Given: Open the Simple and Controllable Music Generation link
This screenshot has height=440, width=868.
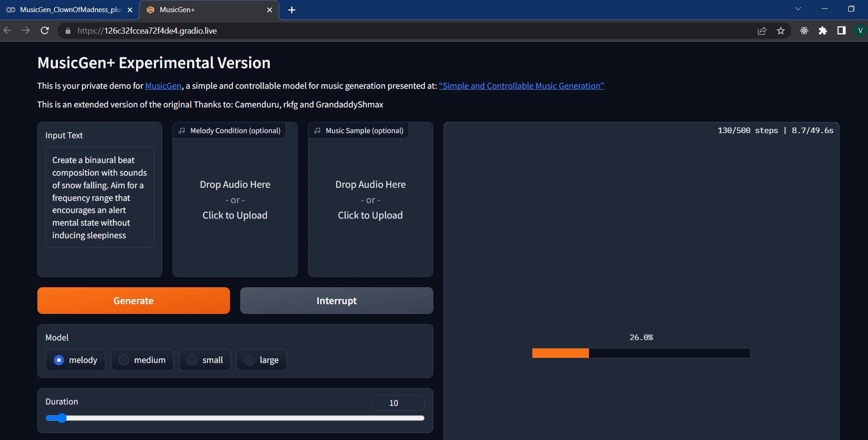Looking at the screenshot, I should click(x=521, y=86).
